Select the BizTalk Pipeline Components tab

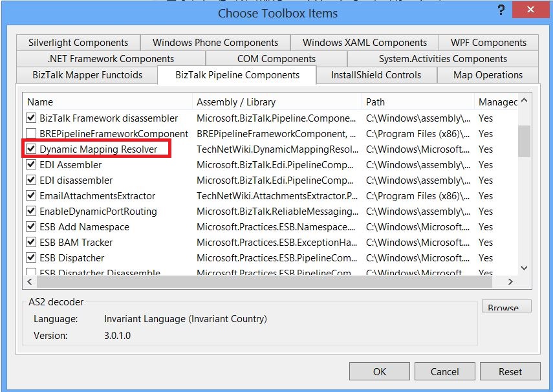click(237, 75)
